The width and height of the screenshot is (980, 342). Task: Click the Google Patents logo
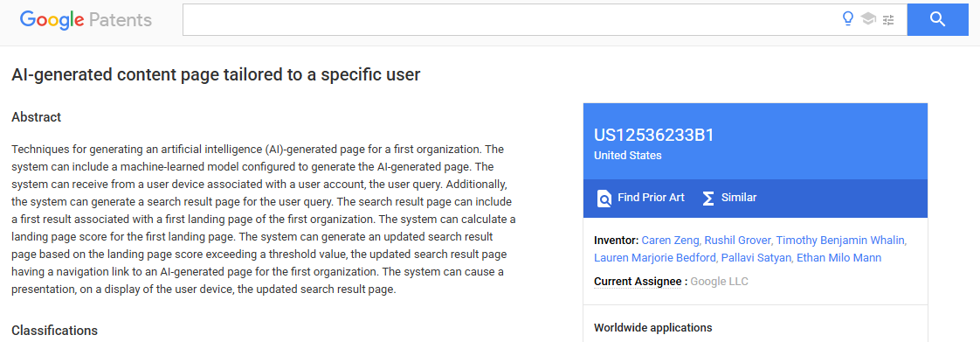pyautogui.click(x=86, y=19)
